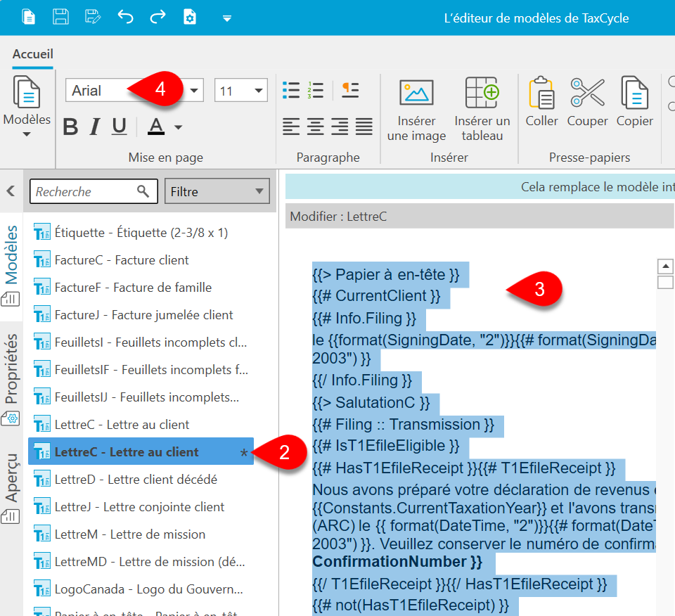The image size is (675, 616).
Task: Open the Arial font name dropdown
Action: coord(194,91)
